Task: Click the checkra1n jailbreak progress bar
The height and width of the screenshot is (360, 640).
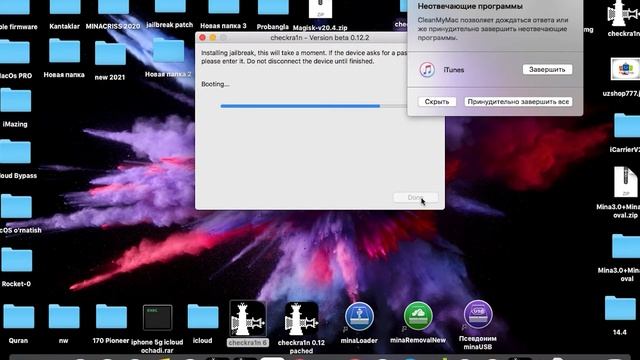Action: point(313,106)
